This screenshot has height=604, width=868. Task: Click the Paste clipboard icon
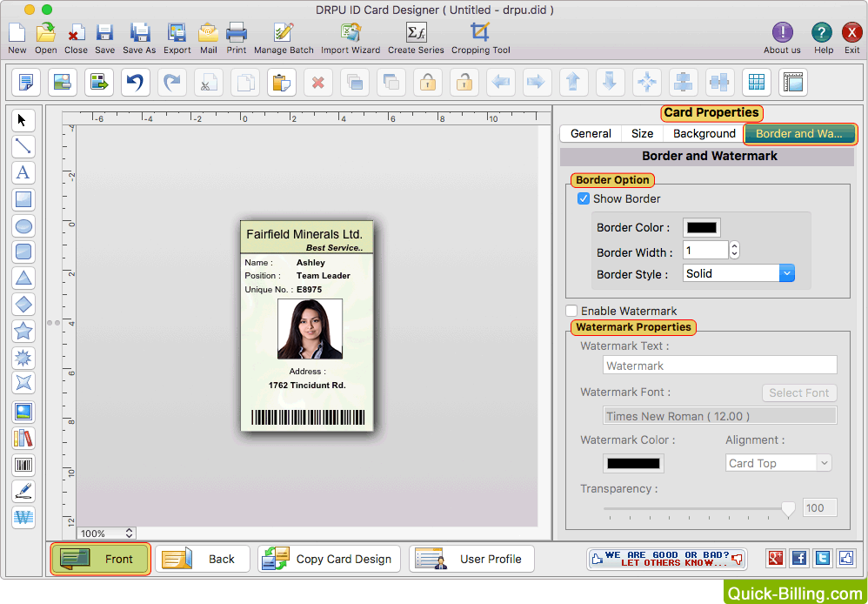tap(281, 83)
